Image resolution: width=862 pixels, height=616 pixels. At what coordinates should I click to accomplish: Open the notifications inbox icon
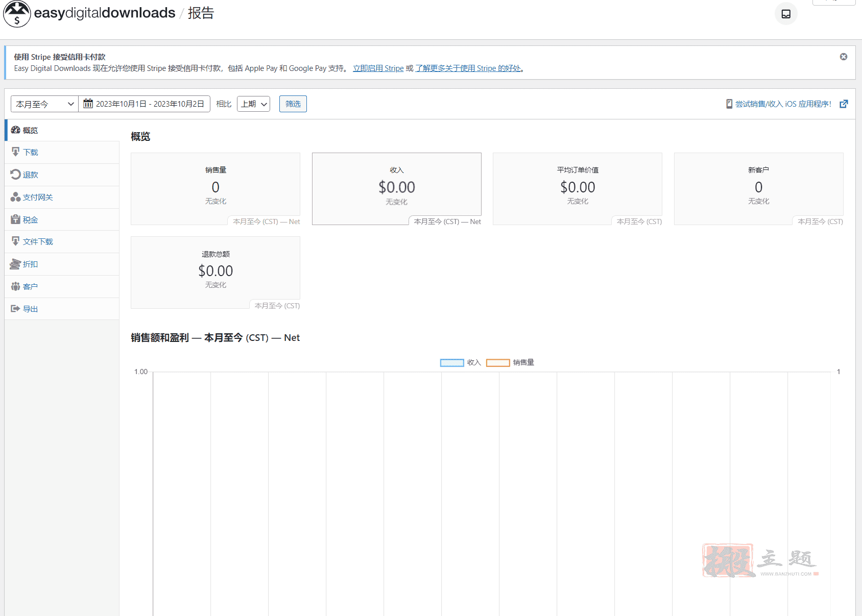point(786,14)
